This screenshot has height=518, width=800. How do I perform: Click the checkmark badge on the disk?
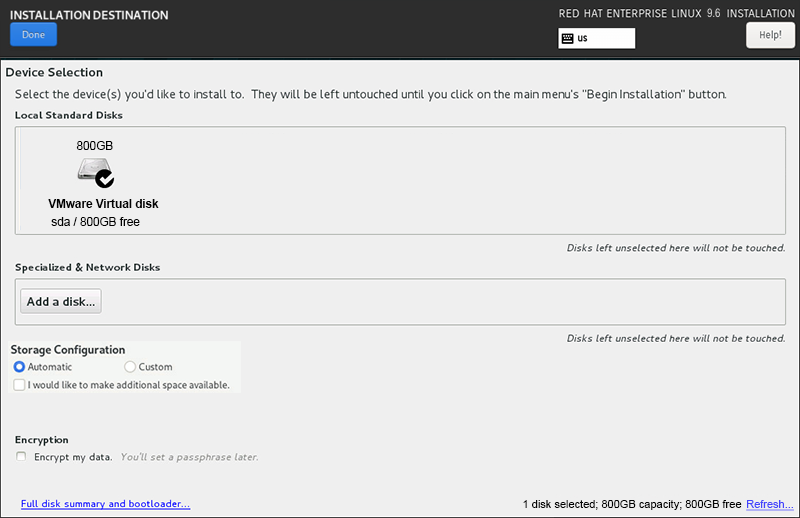pyautogui.click(x=104, y=180)
